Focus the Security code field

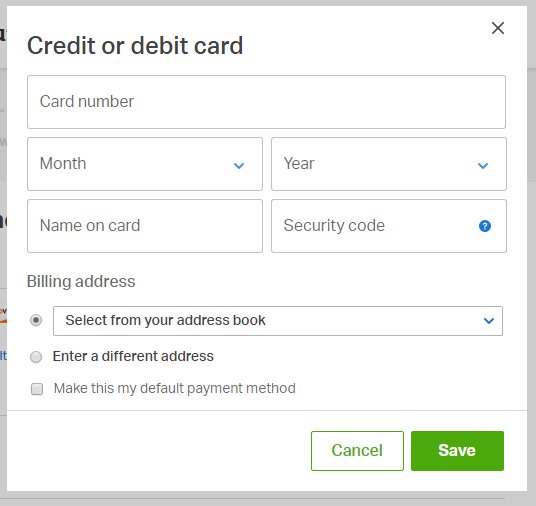(x=389, y=226)
